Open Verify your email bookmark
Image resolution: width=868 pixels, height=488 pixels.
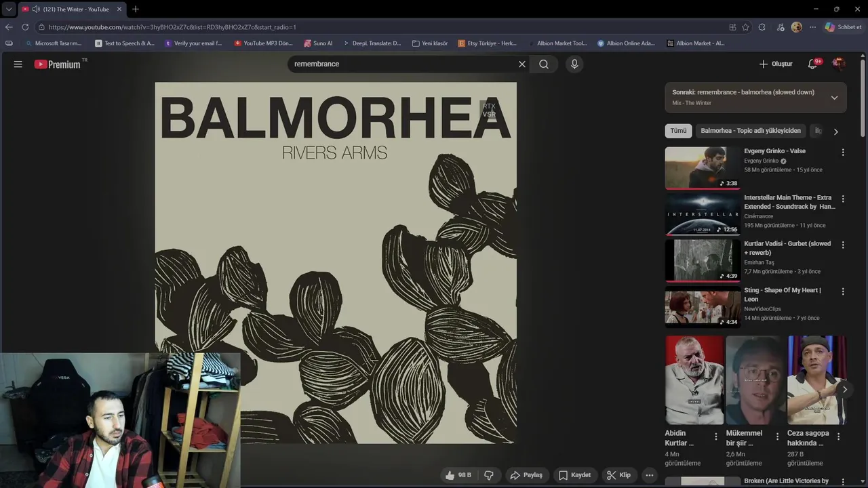point(193,43)
